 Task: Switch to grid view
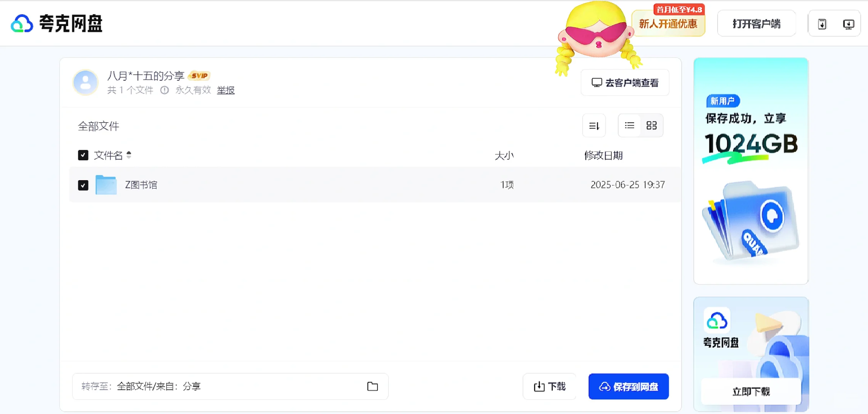[x=651, y=125]
